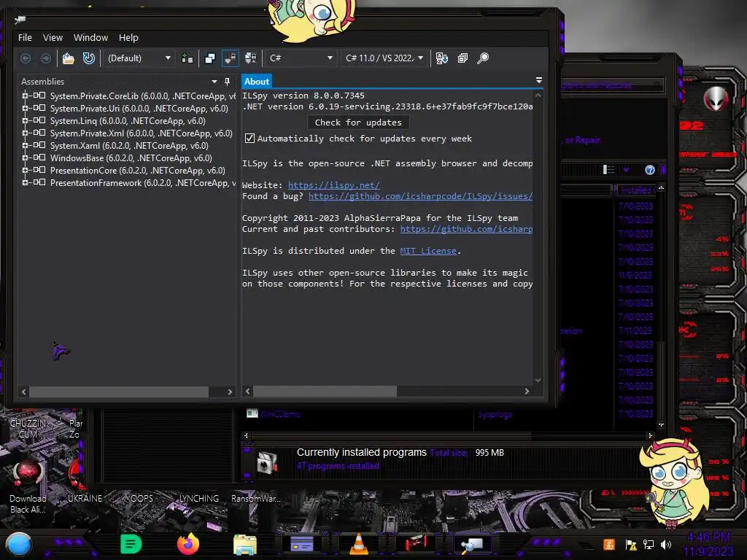Click the Start orb on taskbar
Image resolution: width=747 pixels, height=560 pixels.
coord(18,545)
